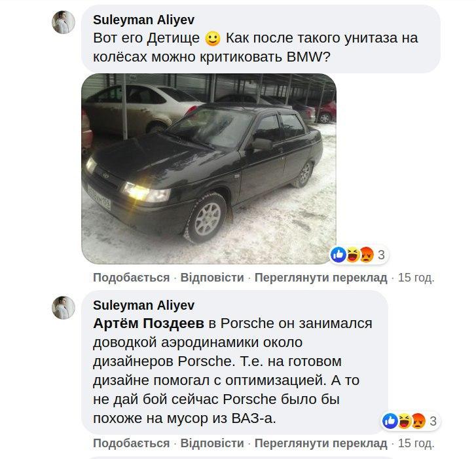
Task: Reply to first comment via Відповісти
Action: coord(212,278)
